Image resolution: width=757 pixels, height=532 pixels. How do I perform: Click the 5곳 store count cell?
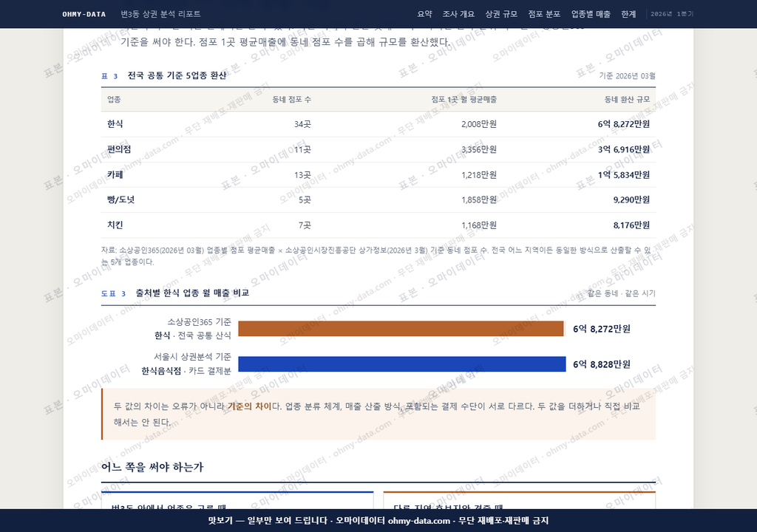[305, 199]
